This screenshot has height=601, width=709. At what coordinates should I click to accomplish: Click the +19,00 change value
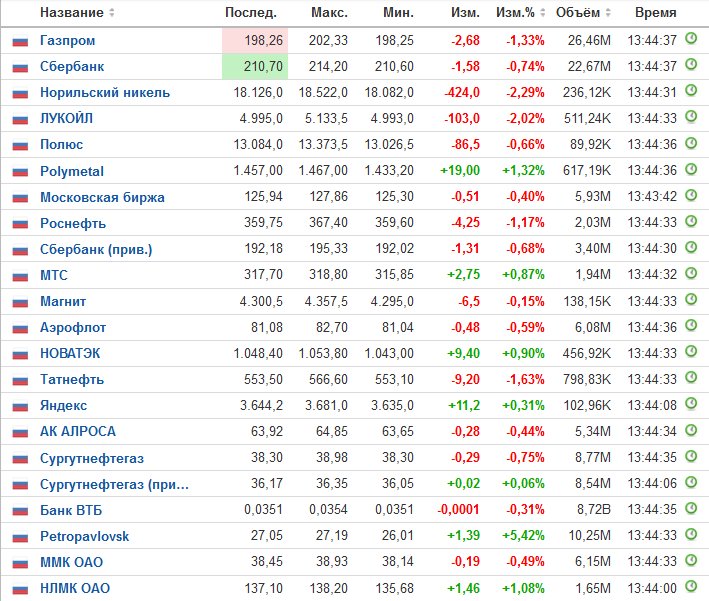[x=460, y=171]
